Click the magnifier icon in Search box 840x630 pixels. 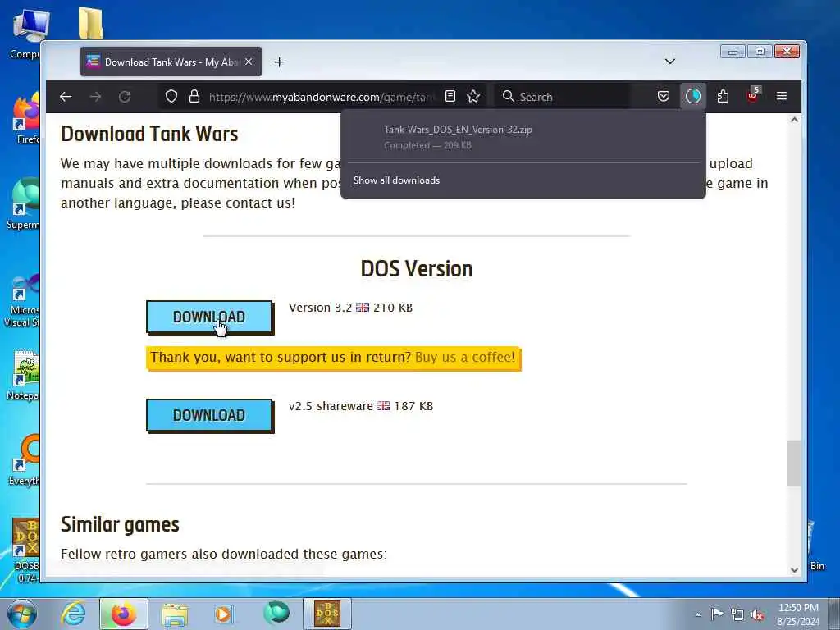point(508,97)
